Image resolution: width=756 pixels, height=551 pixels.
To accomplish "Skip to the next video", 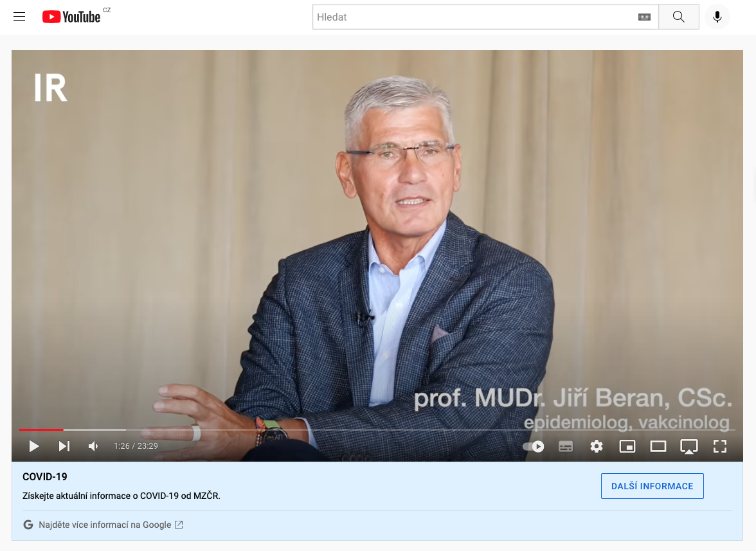I will (x=64, y=446).
